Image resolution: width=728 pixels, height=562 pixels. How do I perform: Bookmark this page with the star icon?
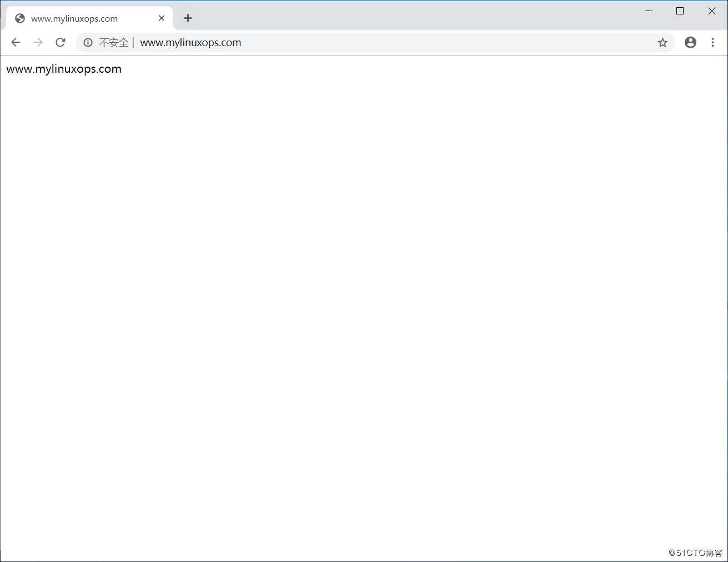click(662, 42)
